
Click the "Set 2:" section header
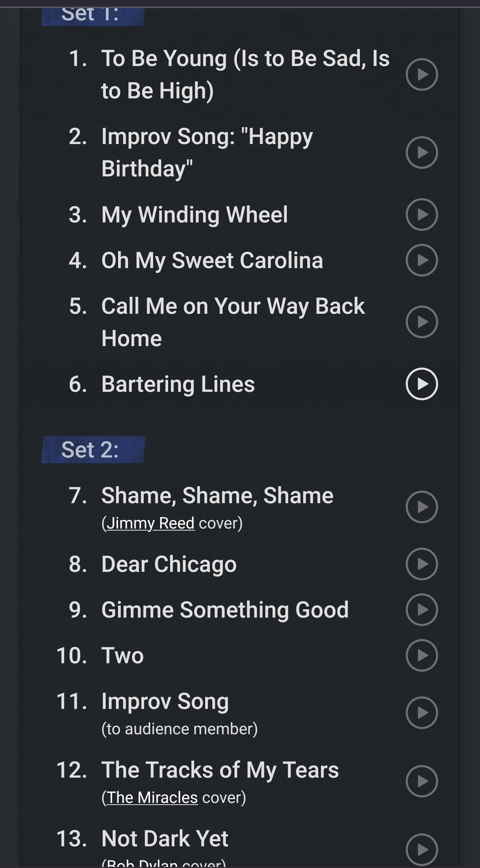click(90, 450)
